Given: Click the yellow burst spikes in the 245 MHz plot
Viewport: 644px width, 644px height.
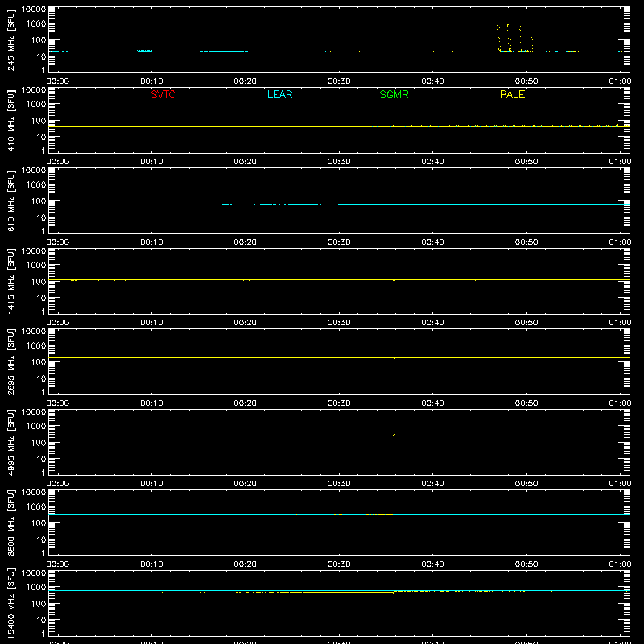Looking at the screenshot, I should [x=515, y=38].
